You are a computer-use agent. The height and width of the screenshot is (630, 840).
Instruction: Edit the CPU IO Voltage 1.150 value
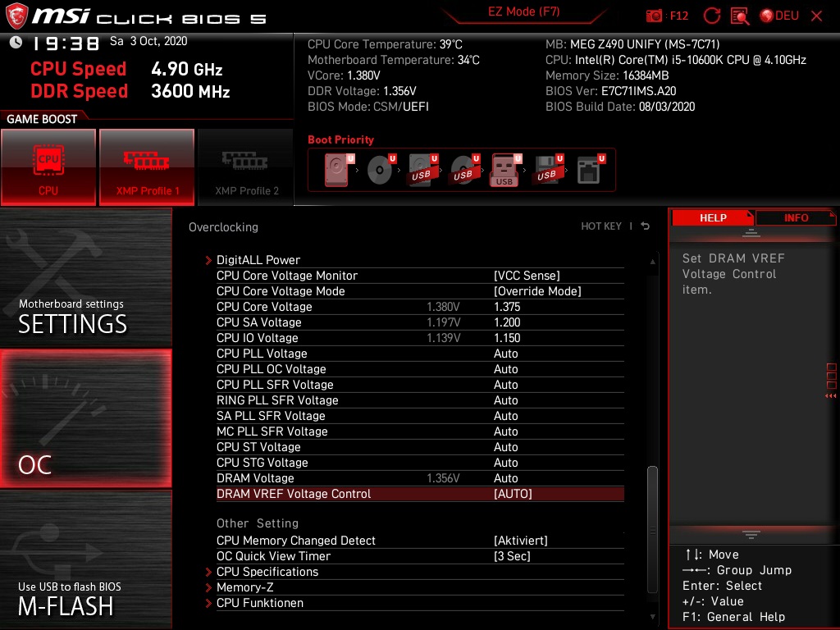coord(507,337)
